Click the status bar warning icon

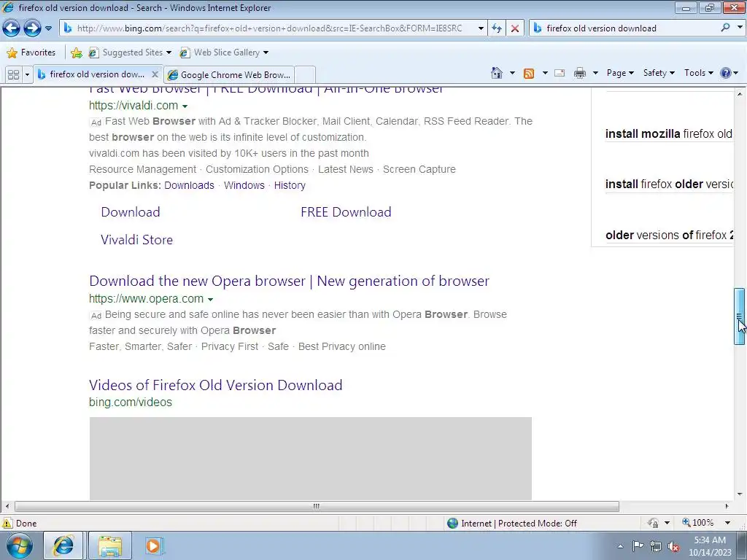[7, 523]
